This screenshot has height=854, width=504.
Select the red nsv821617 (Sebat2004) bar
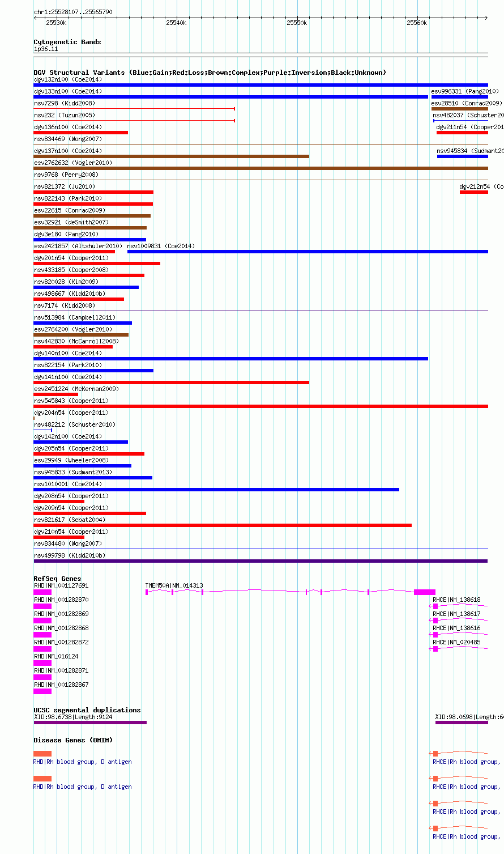coord(223,525)
